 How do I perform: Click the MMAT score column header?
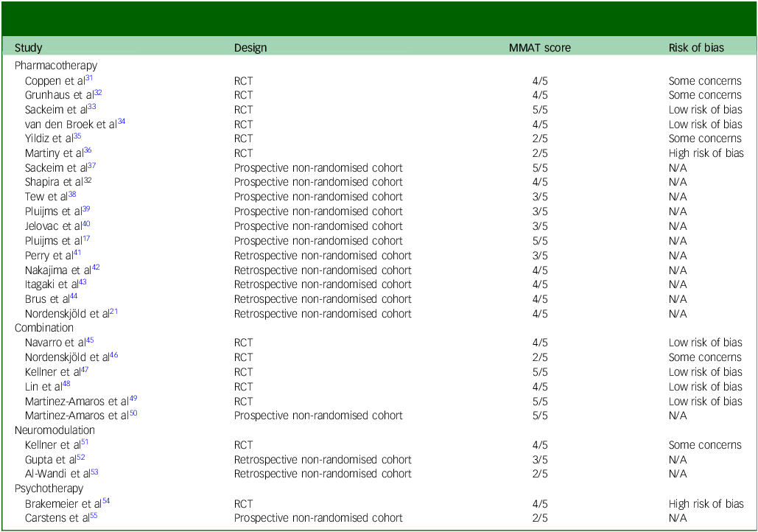tap(539, 48)
